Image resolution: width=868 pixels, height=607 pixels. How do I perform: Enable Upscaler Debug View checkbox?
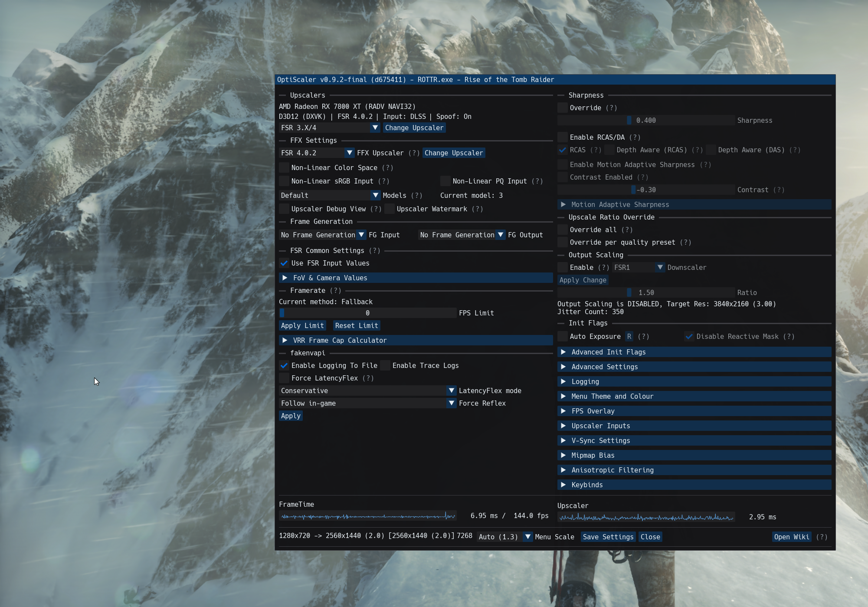click(x=284, y=209)
